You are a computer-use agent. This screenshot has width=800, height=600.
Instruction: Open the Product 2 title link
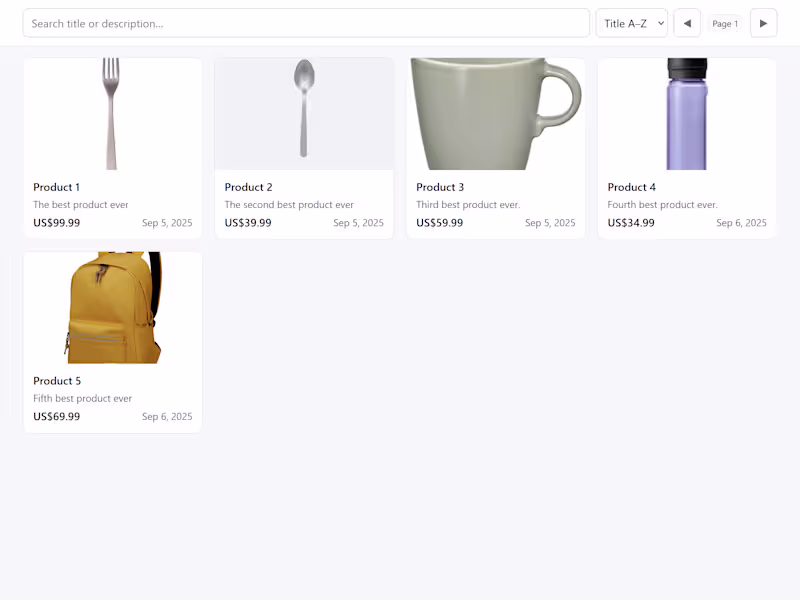pos(249,187)
